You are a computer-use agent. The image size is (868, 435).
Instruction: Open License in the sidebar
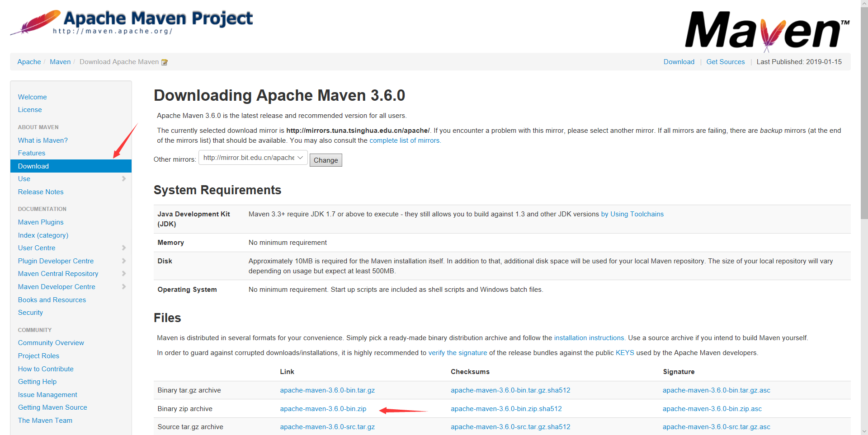pyautogui.click(x=30, y=110)
